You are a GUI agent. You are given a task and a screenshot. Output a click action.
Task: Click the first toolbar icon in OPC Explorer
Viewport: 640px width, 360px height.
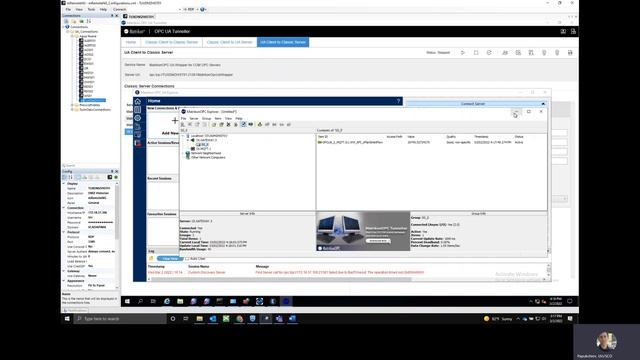pos(183,124)
